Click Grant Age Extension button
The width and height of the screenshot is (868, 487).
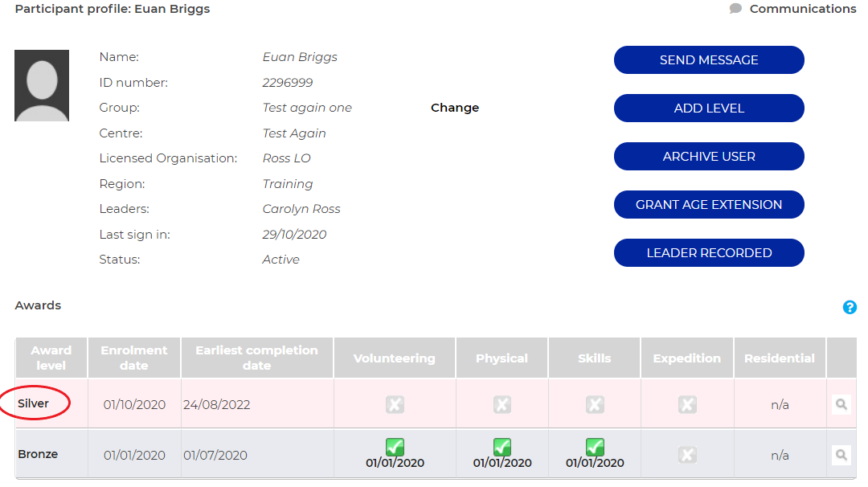click(x=709, y=204)
